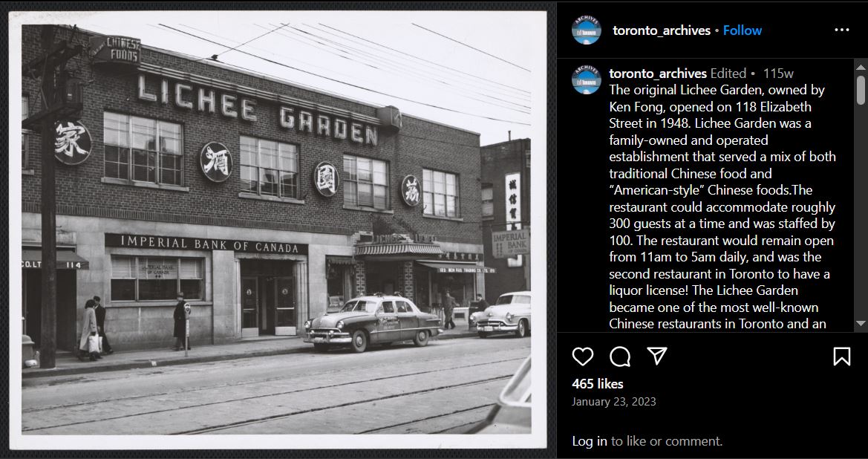Screen dimensions: 868x459
Task: Open more options three-dot menu
Action: click(x=841, y=30)
